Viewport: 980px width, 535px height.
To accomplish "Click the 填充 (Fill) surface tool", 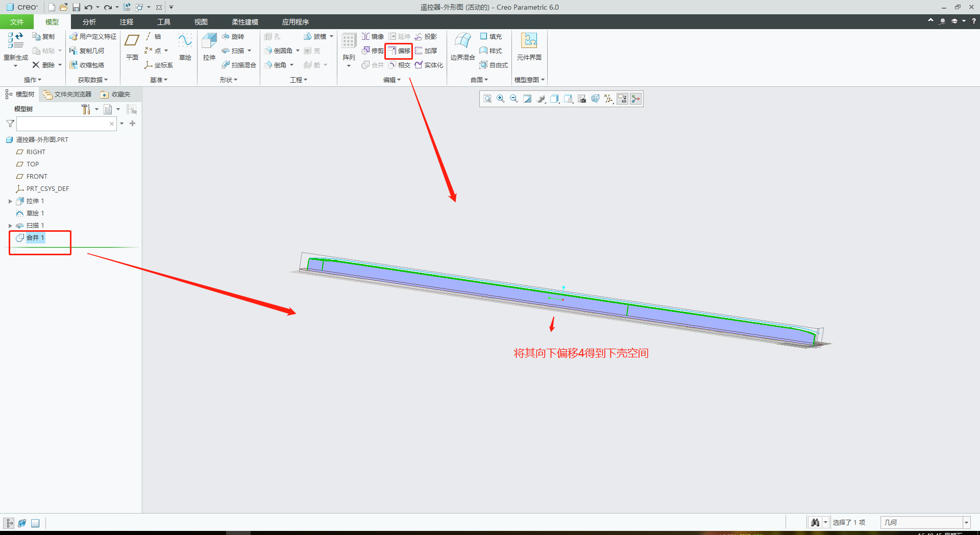I will (x=491, y=36).
